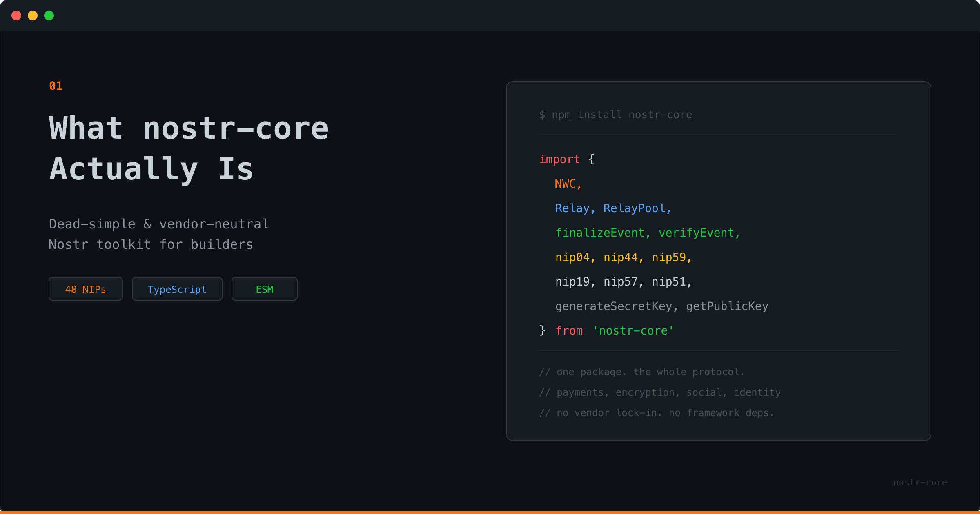Click the yellow minimize traffic light
980x514 pixels.
(33, 16)
